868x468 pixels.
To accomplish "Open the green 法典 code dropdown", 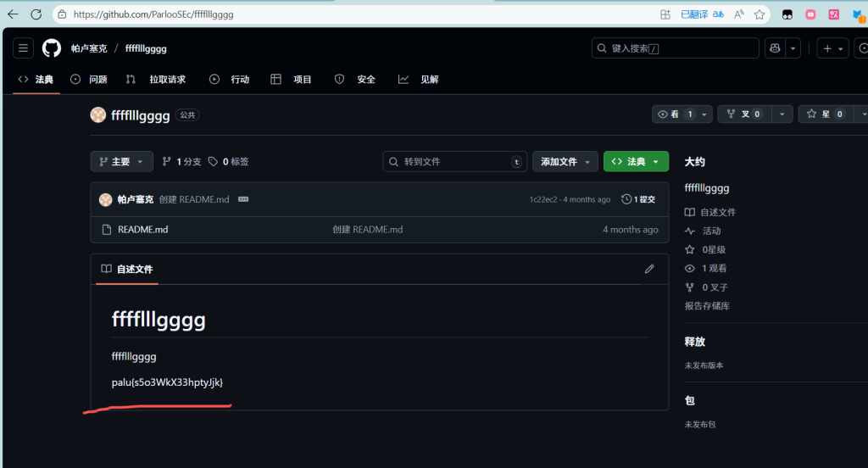I will click(x=636, y=161).
